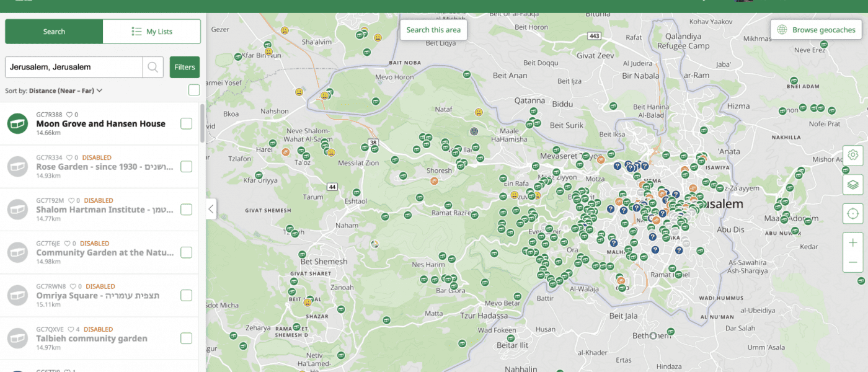868x372 pixels.
Task: Tick checkbox for Moon Grove and Hansen House
Action: click(186, 124)
